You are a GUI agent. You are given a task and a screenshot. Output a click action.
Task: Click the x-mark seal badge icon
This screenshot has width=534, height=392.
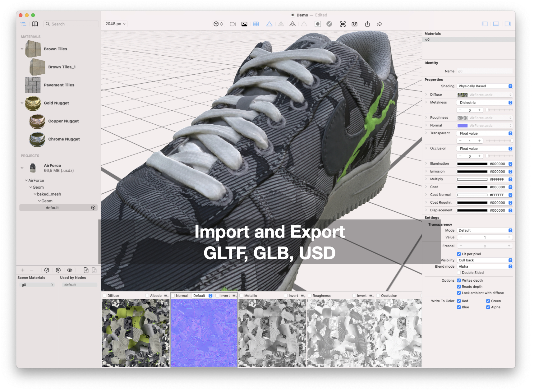click(58, 270)
